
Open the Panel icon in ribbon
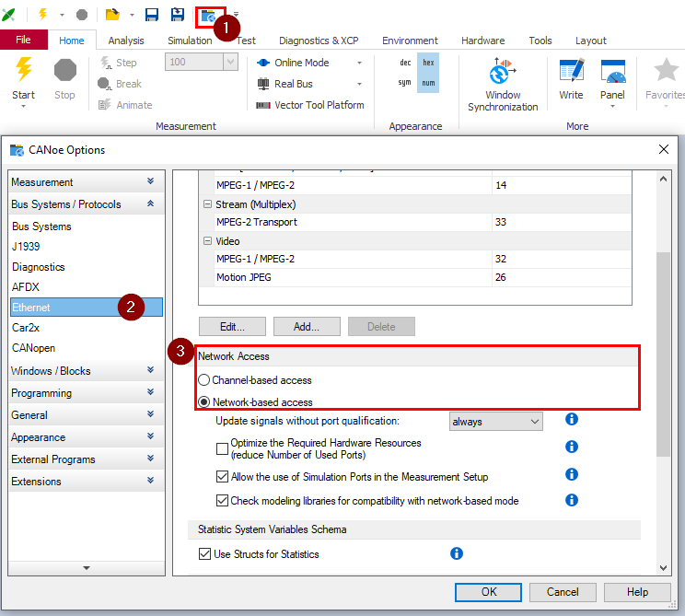(613, 72)
